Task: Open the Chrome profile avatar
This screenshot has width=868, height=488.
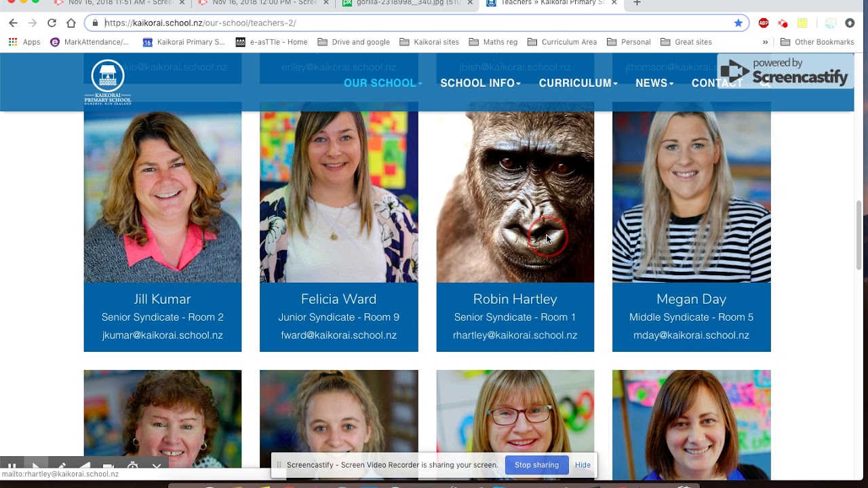Action: pos(831,23)
